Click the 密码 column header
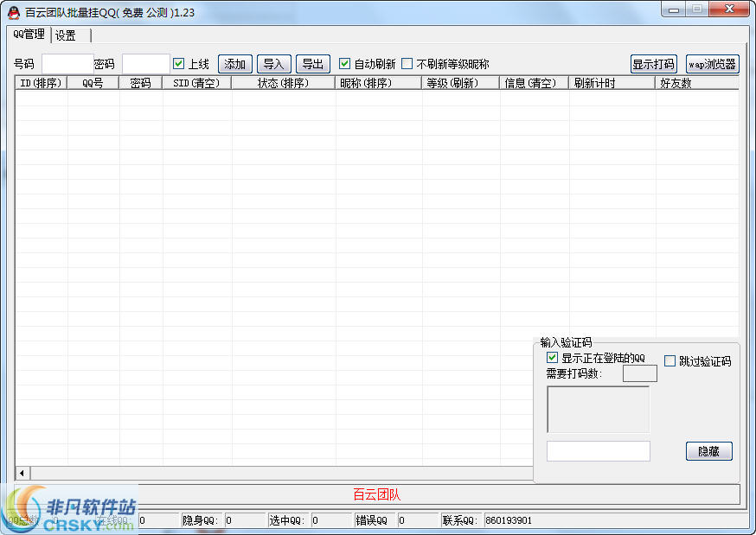Image resolution: width=756 pixels, height=535 pixels. tap(141, 83)
